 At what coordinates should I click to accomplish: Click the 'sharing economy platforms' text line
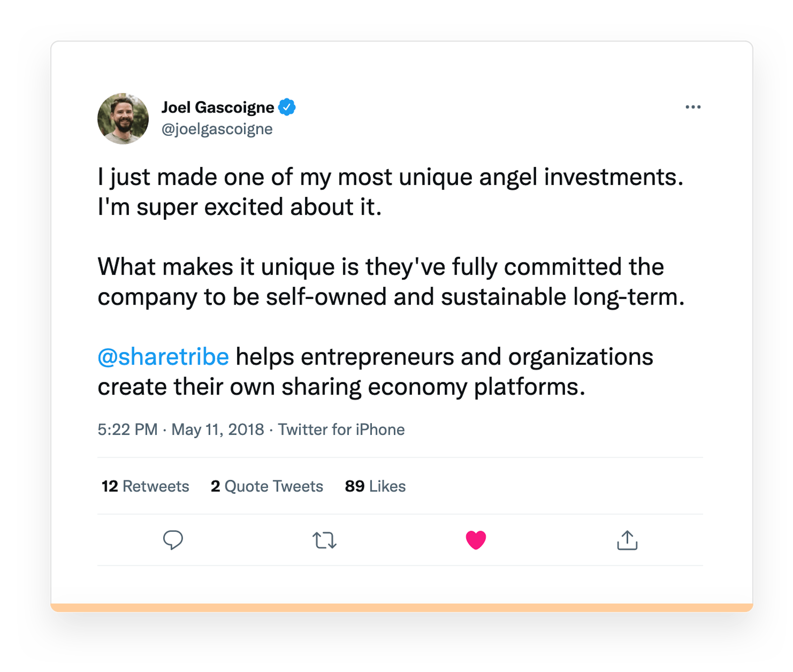(341, 387)
